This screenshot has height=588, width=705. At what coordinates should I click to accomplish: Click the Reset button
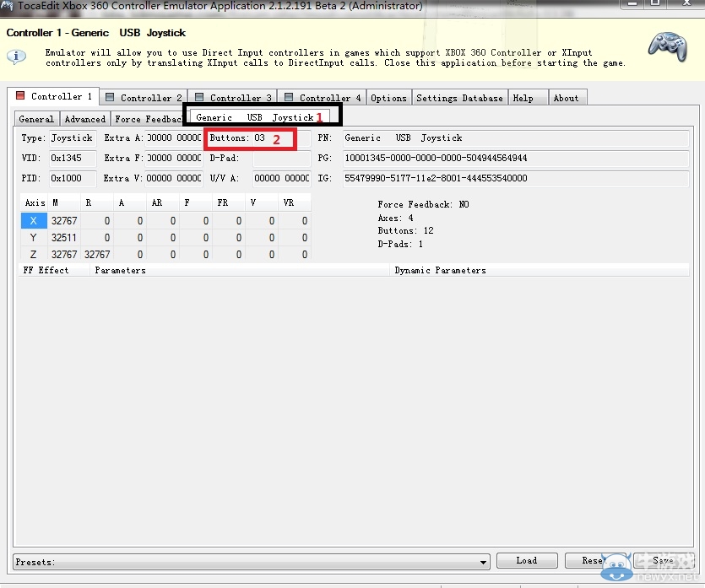(x=595, y=560)
